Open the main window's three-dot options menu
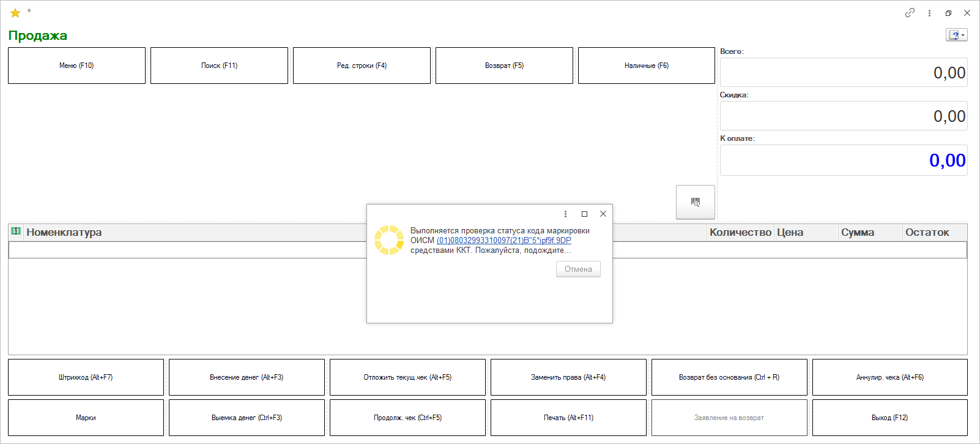 coord(929,13)
